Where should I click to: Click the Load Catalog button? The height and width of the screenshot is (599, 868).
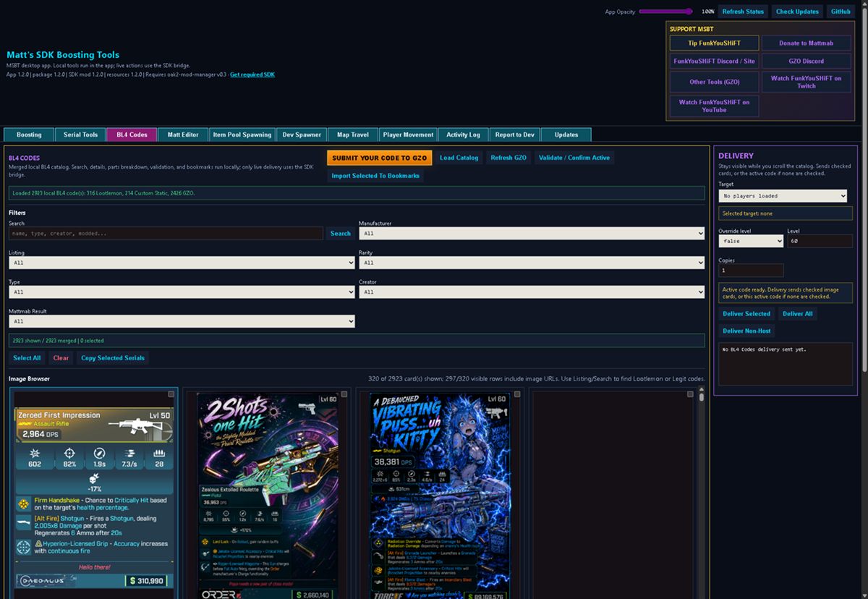[x=459, y=158]
